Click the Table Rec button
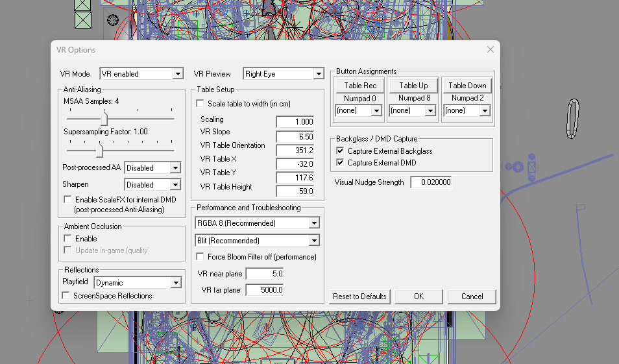Viewport: 619px width, 364px height. tap(359, 86)
